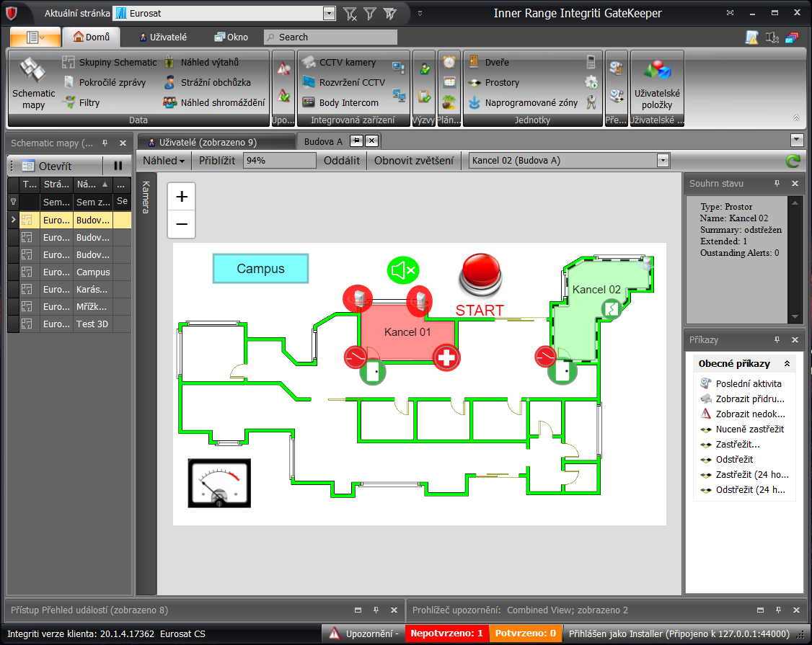Click the red cross icon on Kancel 01
812x645 pixels.
pos(446,357)
